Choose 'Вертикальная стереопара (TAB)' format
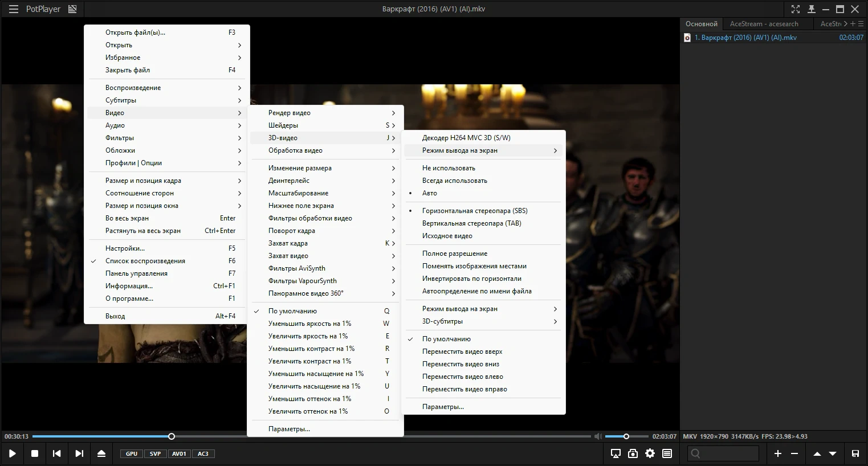Viewport: 868px width, 466px height. pyautogui.click(x=483, y=223)
